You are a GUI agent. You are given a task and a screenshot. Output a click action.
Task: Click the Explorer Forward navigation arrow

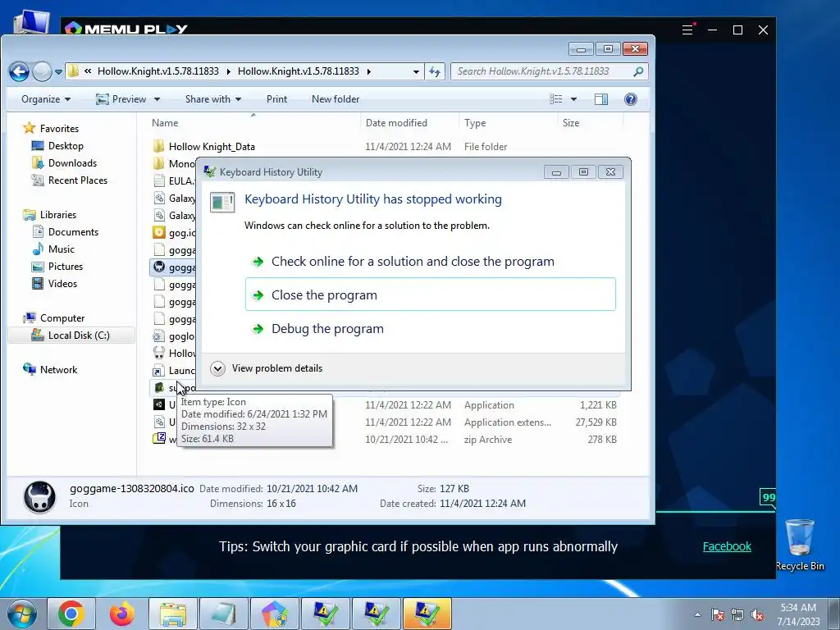point(42,72)
